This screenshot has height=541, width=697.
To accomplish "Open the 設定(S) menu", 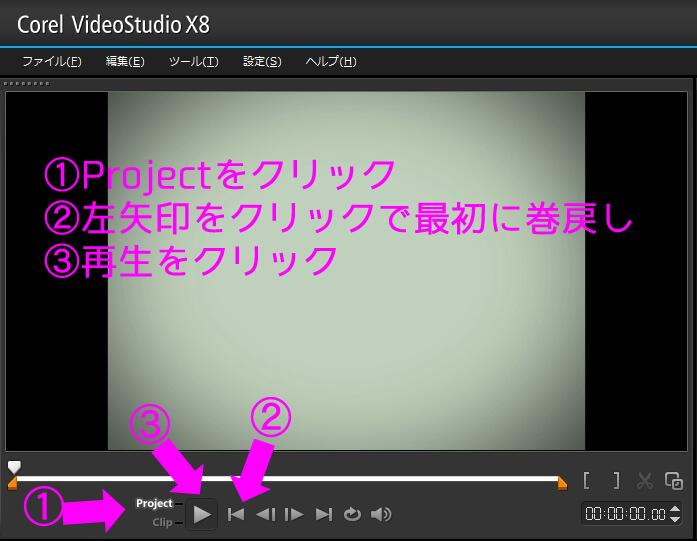I will [x=262, y=61].
